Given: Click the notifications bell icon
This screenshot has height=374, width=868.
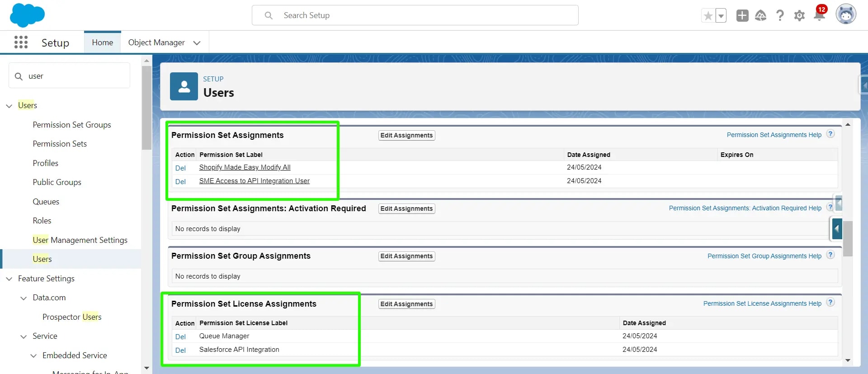Looking at the screenshot, I should pyautogui.click(x=819, y=15).
